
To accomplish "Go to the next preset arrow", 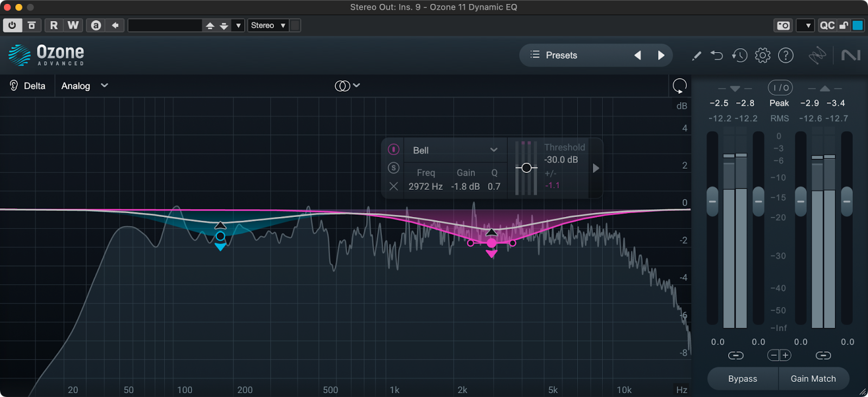I will click(x=661, y=55).
